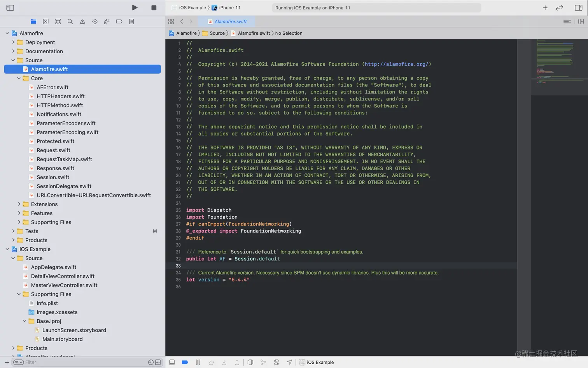This screenshot has width=588, height=368.
Task: Add an editor on the right
Action: click(x=581, y=21)
